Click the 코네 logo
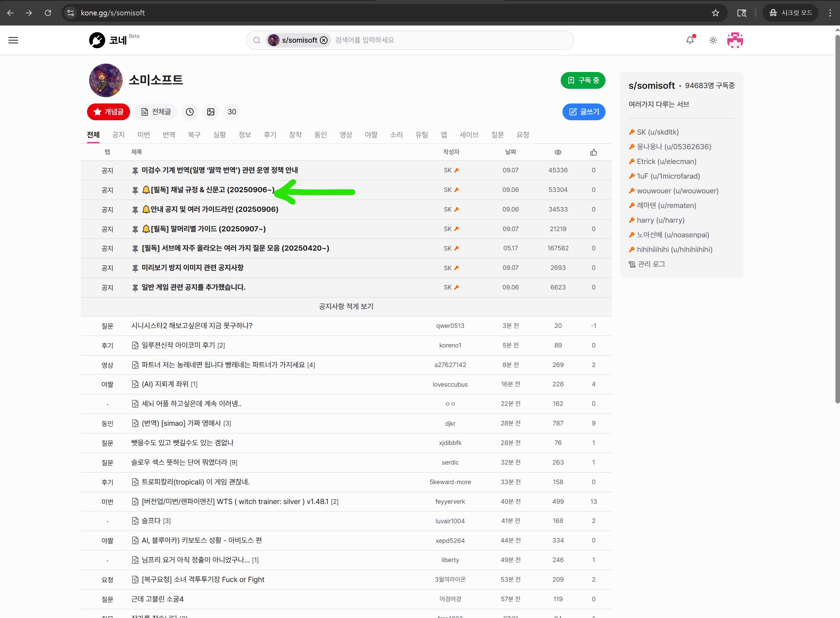The width and height of the screenshot is (840, 618). 108,40
